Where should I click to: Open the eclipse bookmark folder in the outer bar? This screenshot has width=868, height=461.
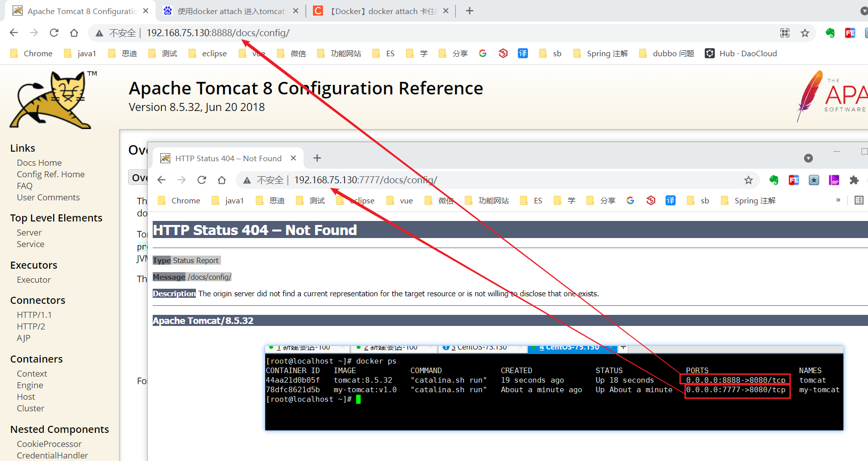(x=207, y=53)
